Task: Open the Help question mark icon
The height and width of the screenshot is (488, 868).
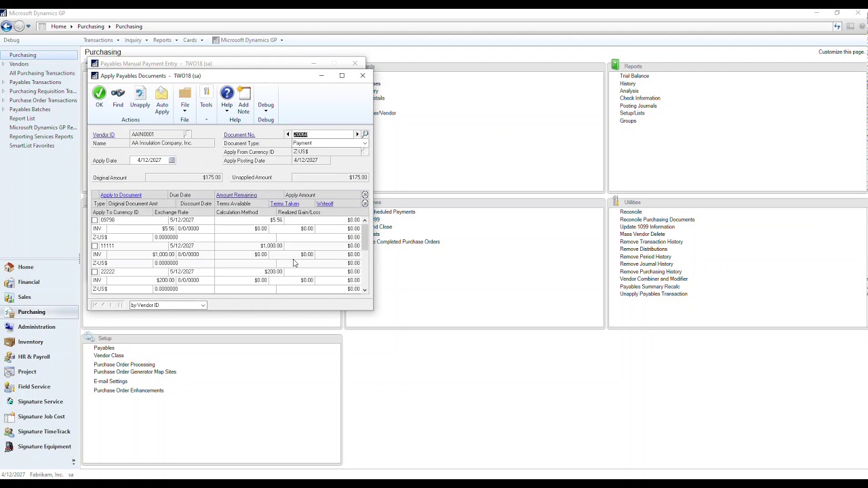Action: (x=226, y=93)
